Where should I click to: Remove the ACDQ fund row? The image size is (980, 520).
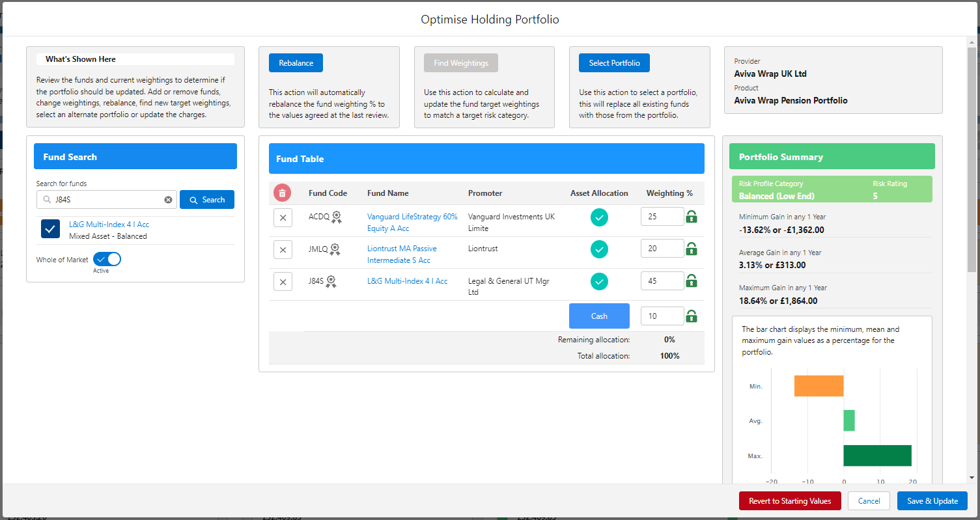click(x=283, y=217)
